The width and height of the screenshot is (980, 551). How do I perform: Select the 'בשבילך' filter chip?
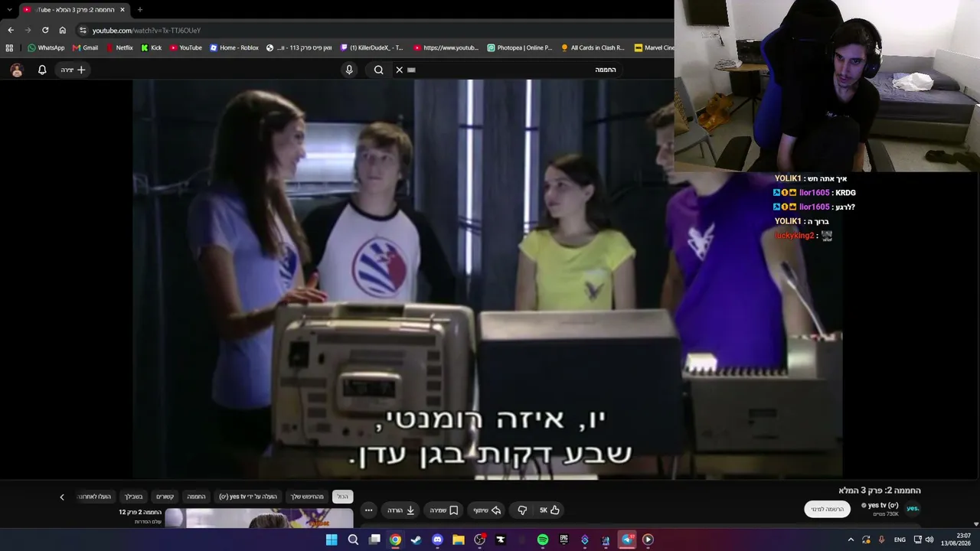tap(134, 497)
